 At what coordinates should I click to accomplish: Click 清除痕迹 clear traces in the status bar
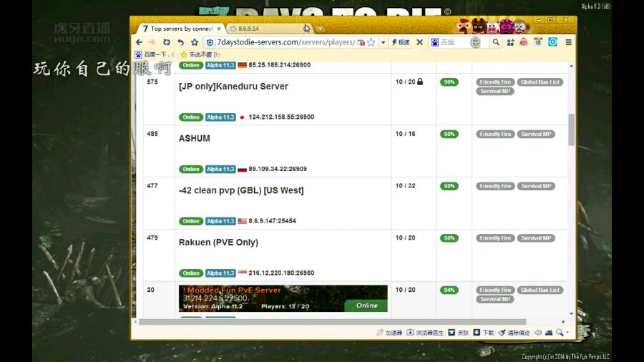(x=514, y=333)
